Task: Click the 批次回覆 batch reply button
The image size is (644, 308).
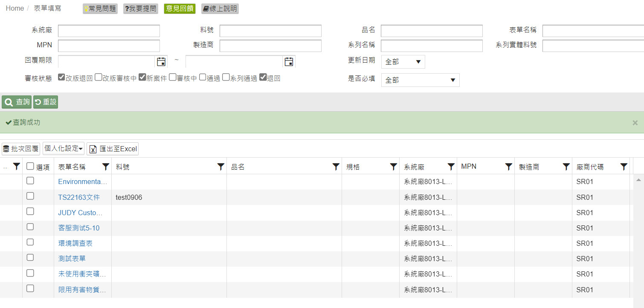Action: pos(21,149)
